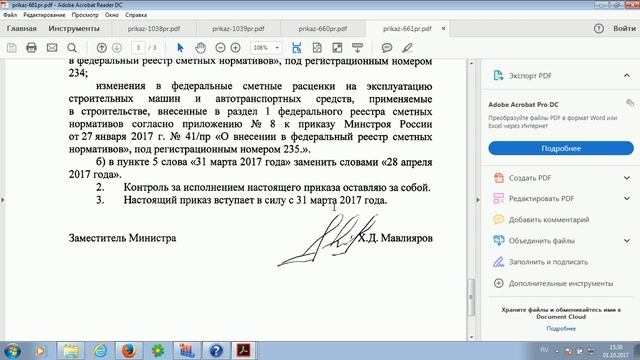This screenshot has height=360, width=640.
Task: Open Add Comment tool
Action: pos(541,220)
